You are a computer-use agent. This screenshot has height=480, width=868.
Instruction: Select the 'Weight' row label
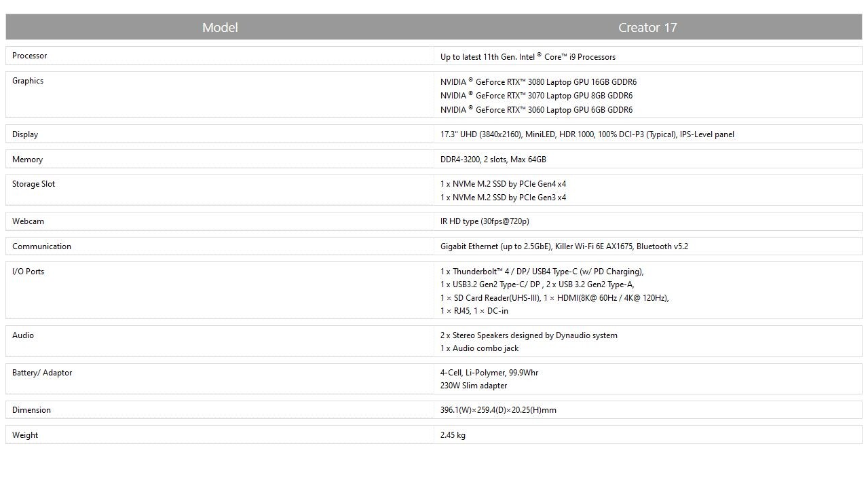pos(25,435)
